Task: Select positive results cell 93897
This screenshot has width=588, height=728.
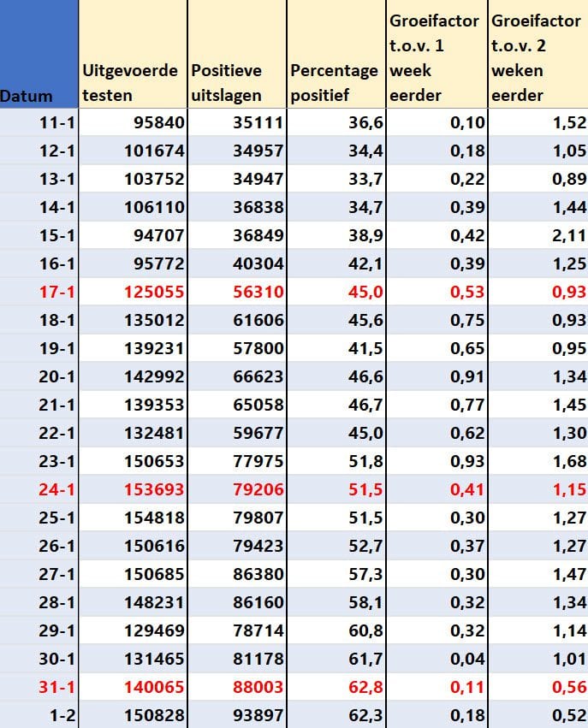Action: coord(237,715)
